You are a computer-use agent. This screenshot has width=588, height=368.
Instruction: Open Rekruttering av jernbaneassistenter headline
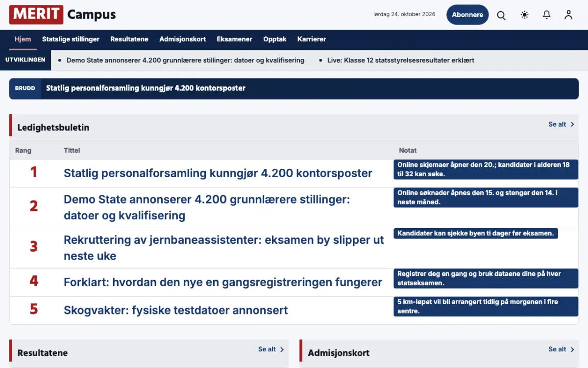point(224,248)
